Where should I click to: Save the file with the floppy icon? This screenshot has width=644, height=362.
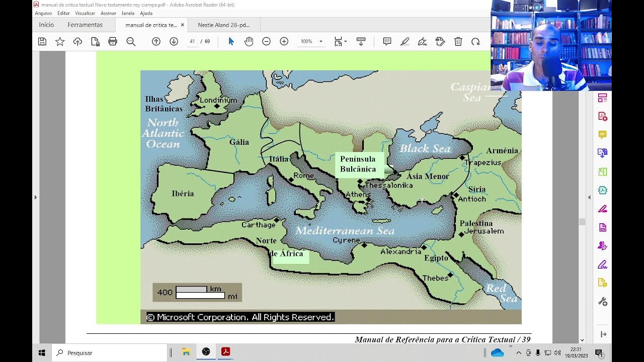coord(42,41)
